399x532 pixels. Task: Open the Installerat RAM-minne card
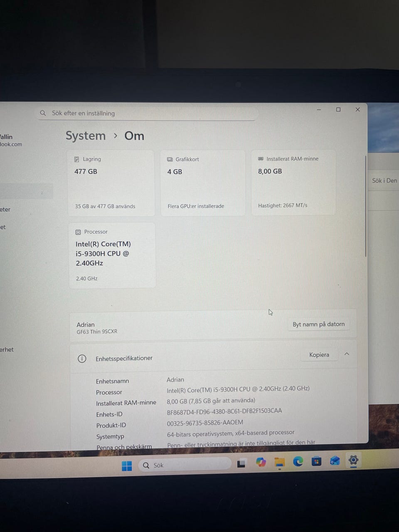tap(293, 182)
